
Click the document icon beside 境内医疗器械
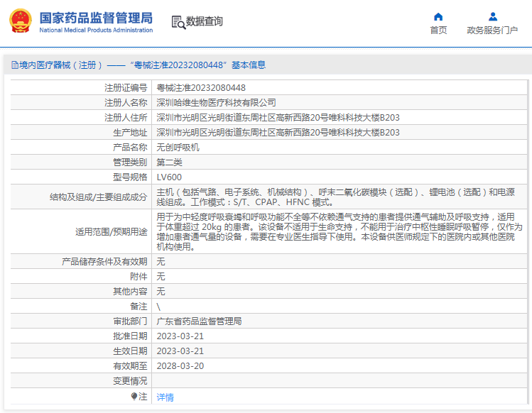tap(15, 65)
